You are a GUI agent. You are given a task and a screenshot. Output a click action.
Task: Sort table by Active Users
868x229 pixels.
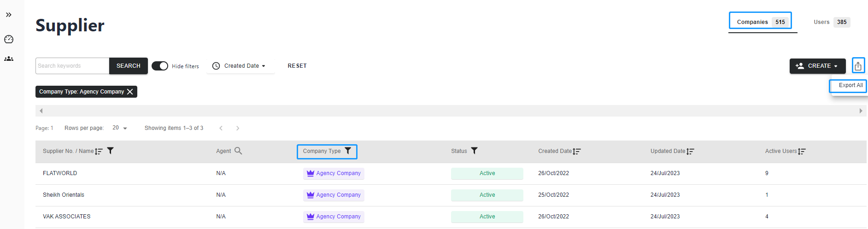pos(802,151)
